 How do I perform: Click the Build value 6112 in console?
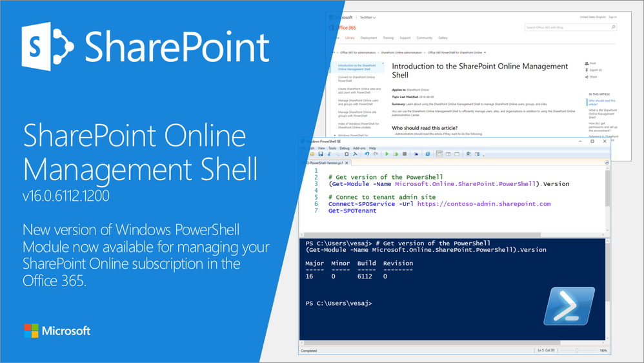click(x=365, y=276)
